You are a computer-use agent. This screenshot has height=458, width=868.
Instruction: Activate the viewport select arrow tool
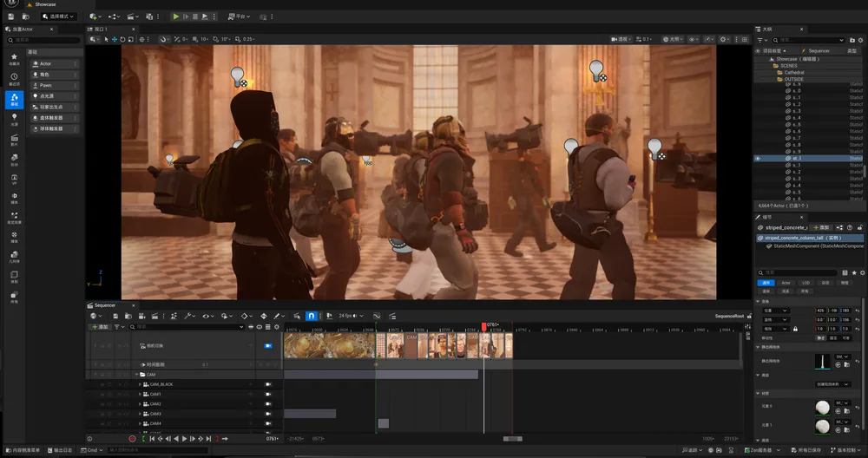click(106, 39)
